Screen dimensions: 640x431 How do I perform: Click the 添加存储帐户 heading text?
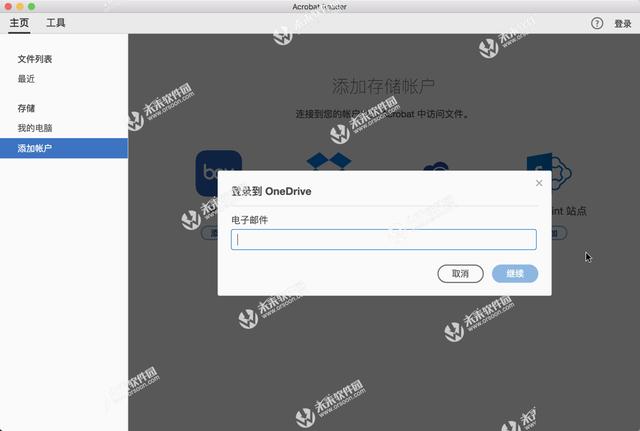pyautogui.click(x=383, y=87)
